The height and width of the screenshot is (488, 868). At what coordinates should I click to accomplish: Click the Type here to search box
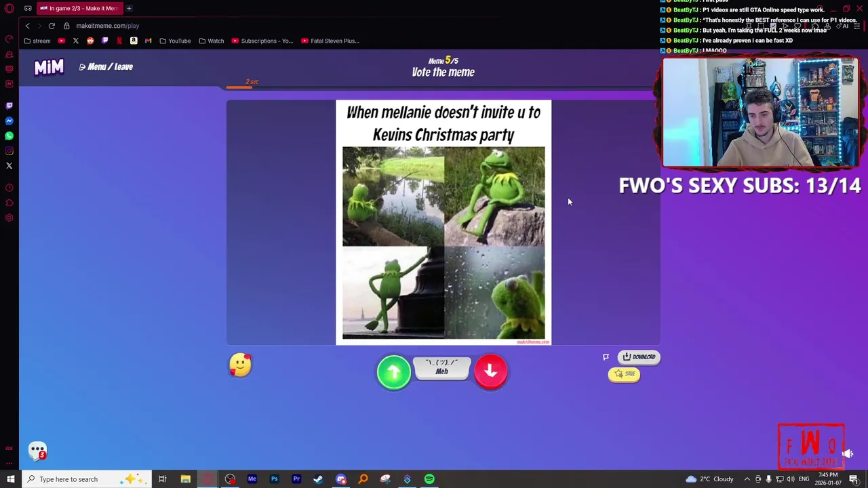(x=87, y=479)
